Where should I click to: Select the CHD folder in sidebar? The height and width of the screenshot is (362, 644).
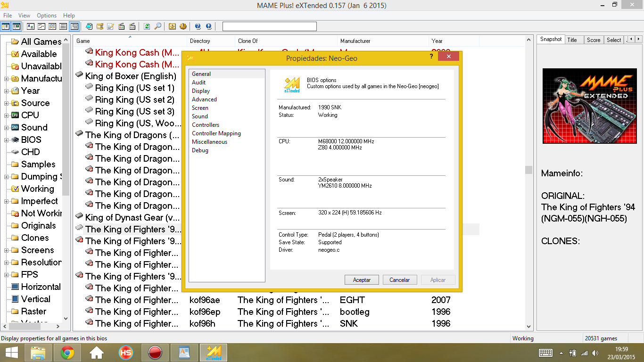pyautogui.click(x=30, y=152)
